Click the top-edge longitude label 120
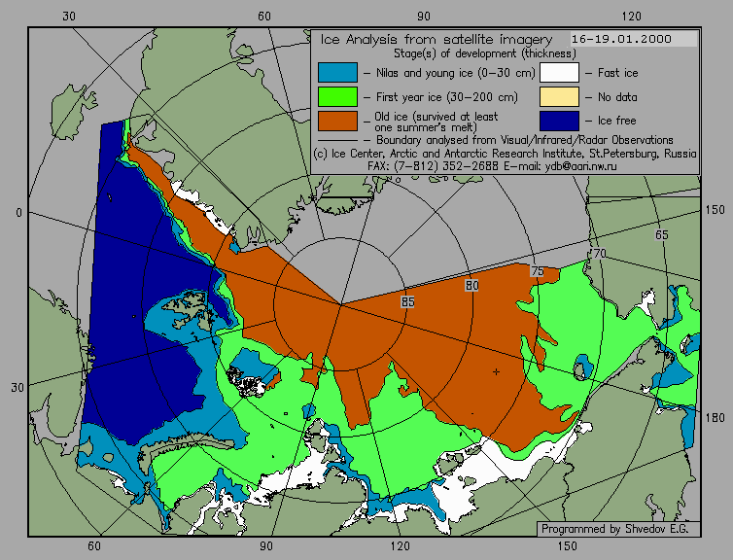733x560 pixels. (x=632, y=17)
